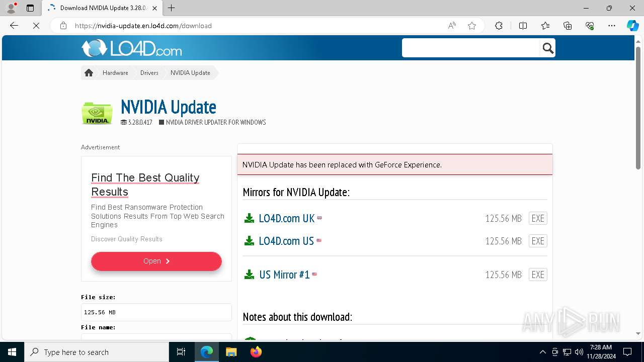Click the red Open ad button

(156, 261)
